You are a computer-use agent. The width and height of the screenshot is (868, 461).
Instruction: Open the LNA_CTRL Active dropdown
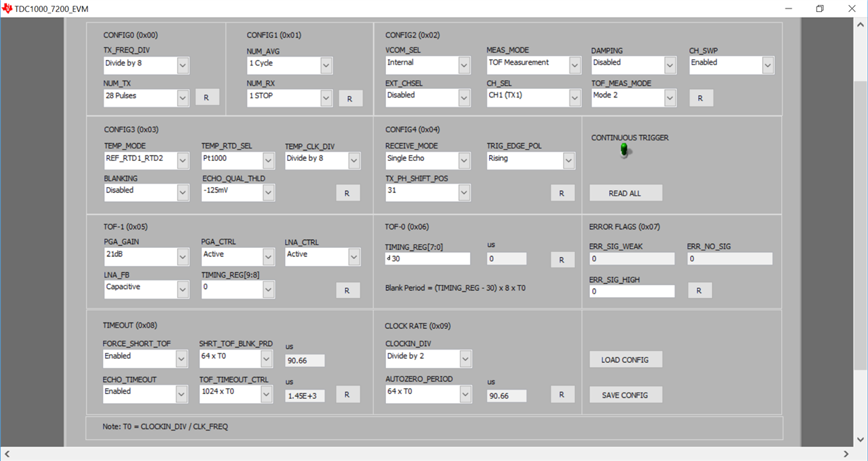click(323, 256)
